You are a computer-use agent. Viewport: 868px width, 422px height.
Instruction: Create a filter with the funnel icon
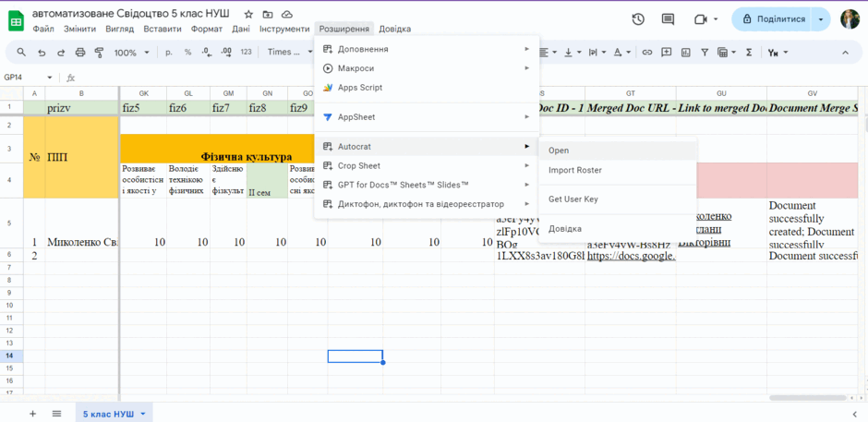[705, 52]
